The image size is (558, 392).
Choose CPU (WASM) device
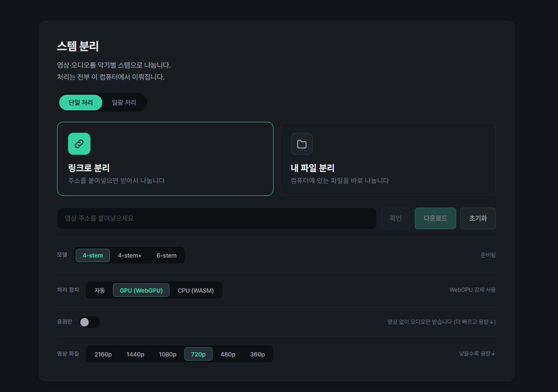click(196, 290)
